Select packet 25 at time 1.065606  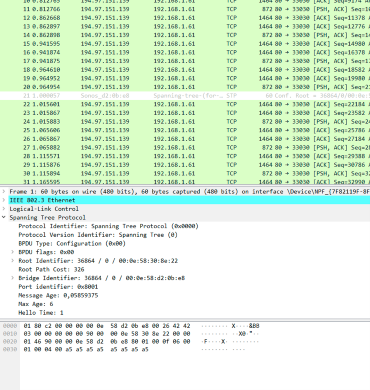pos(185,130)
